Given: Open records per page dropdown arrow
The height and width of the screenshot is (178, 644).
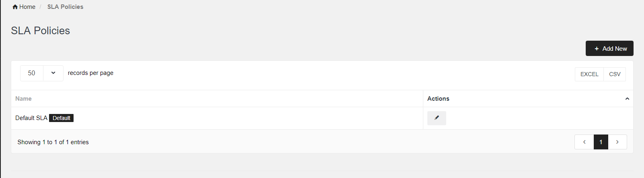Looking at the screenshot, I should [53, 73].
